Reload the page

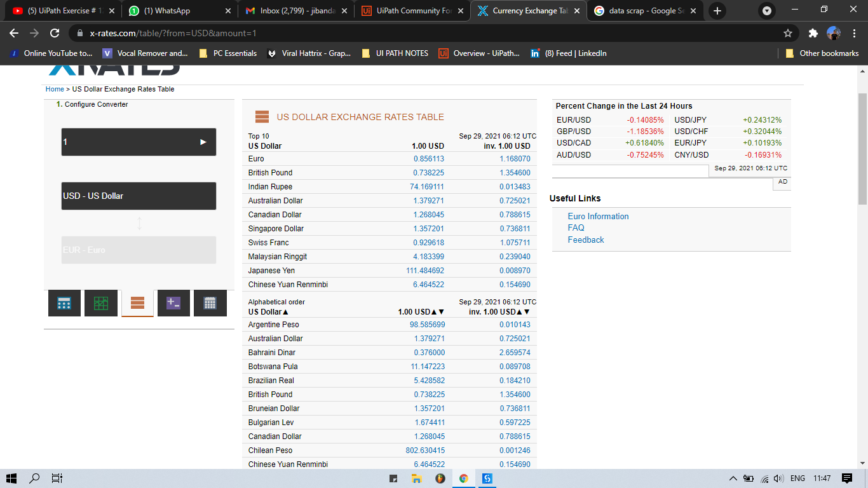55,33
